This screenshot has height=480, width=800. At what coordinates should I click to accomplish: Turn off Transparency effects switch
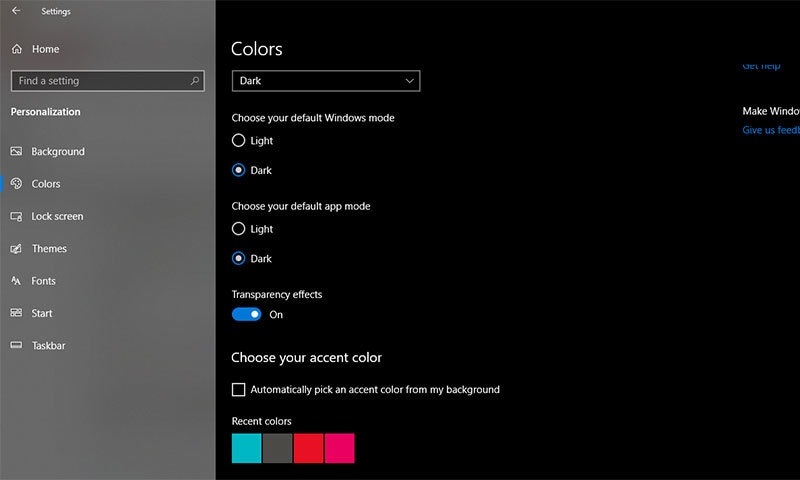[246, 314]
